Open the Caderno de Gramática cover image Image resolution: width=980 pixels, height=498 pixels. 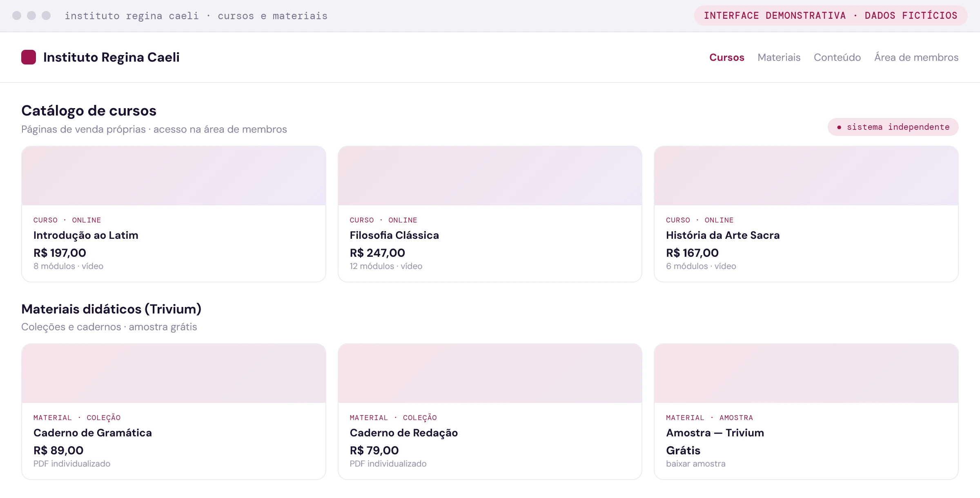pos(174,373)
